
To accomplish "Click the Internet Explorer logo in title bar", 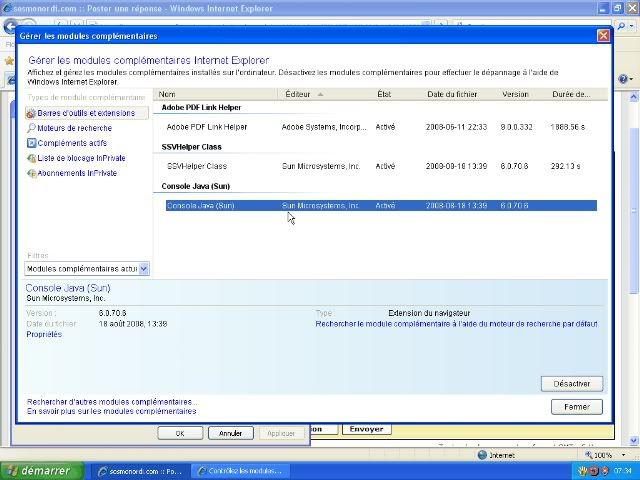I will click(x=7, y=8).
